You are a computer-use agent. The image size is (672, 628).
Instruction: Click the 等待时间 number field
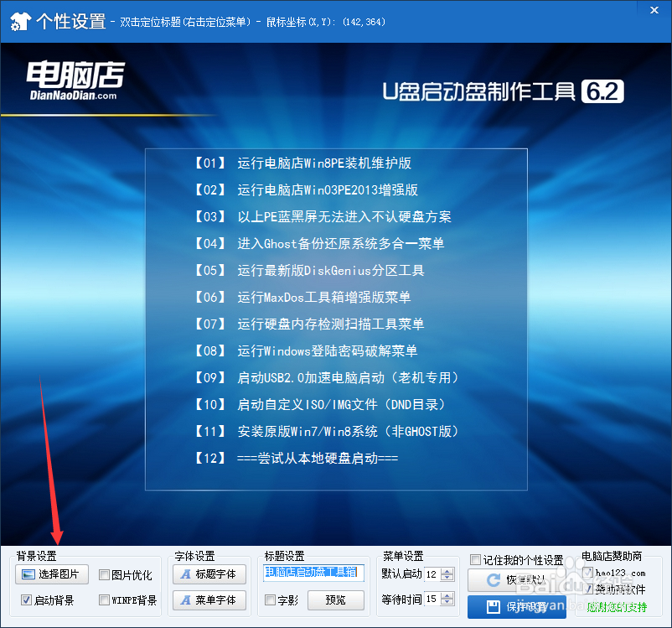(432, 599)
